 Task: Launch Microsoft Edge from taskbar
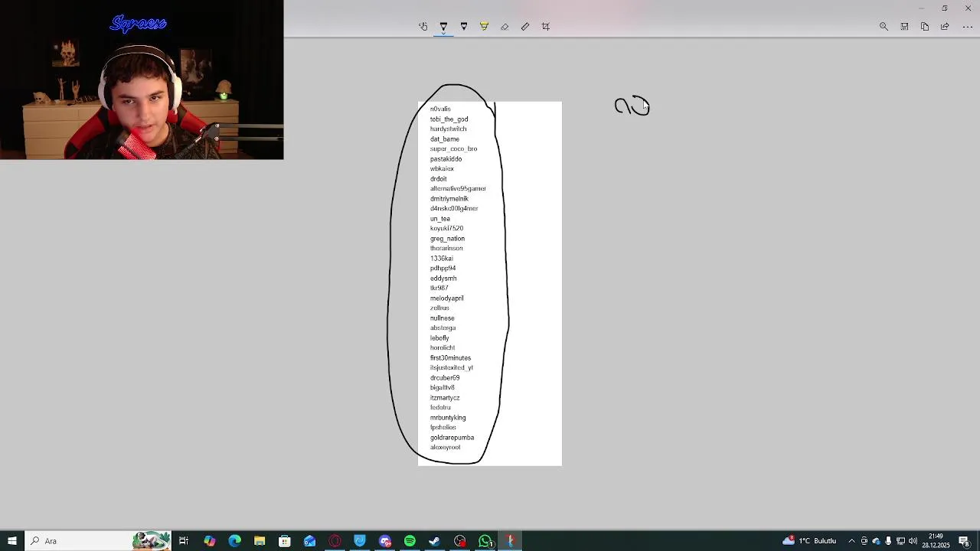point(234,541)
